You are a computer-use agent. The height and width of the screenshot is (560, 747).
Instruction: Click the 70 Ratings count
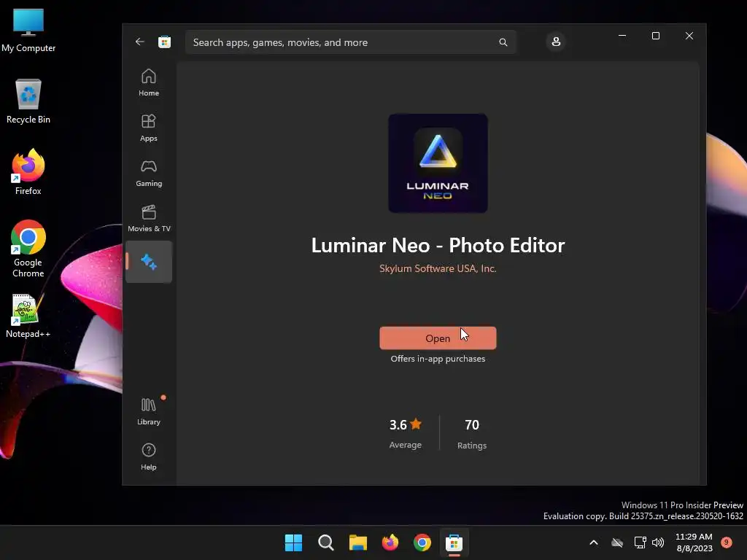(472, 433)
